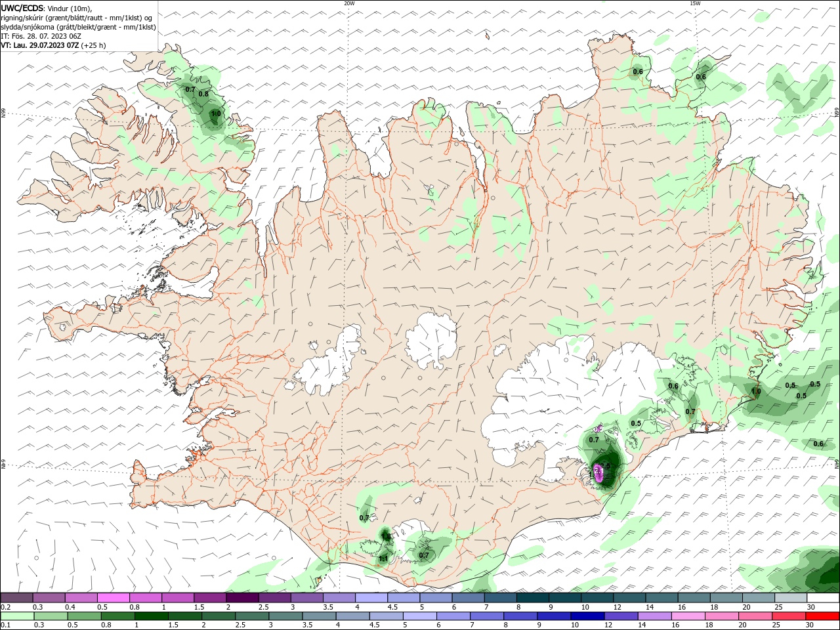Pick the snow-scale swatch above label 0.2
This screenshot has width=840, height=630.
[x=16, y=598]
